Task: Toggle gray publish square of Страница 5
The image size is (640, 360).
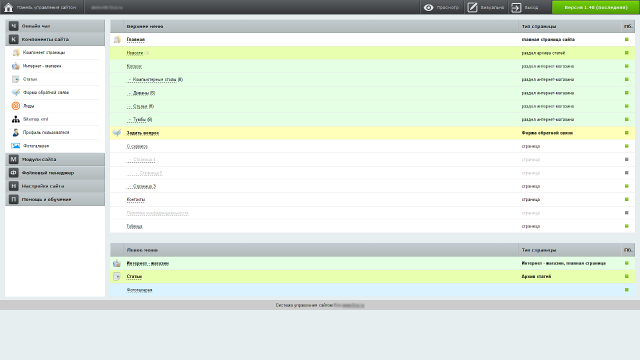Action: (x=627, y=173)
